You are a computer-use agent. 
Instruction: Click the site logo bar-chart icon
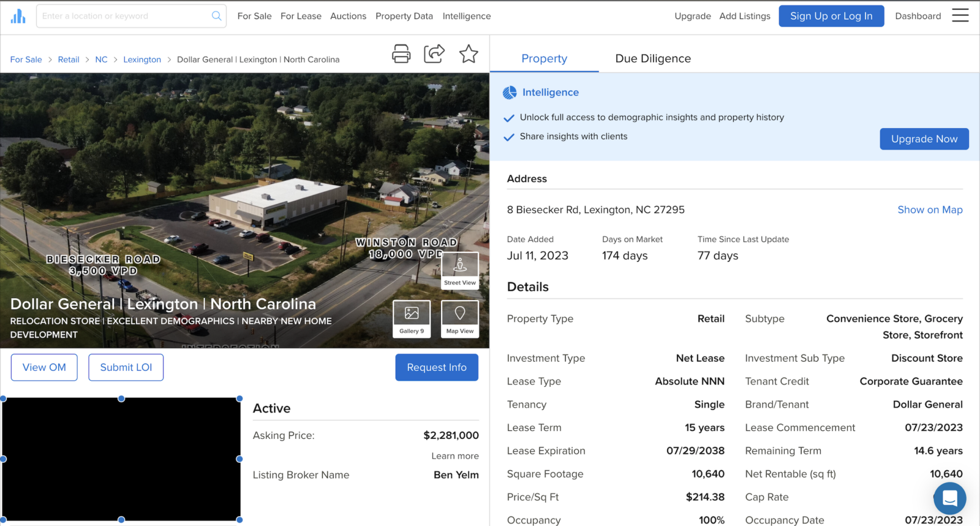[x=18, y=16]
